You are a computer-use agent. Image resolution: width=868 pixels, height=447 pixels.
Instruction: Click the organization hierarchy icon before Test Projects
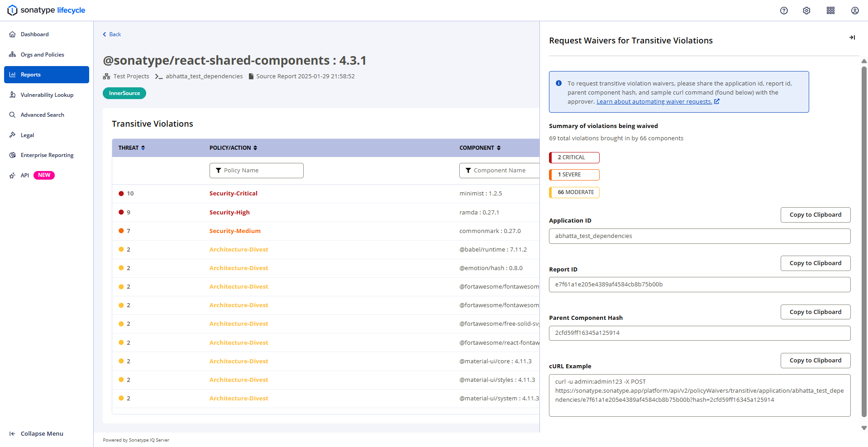pos(106,76)
